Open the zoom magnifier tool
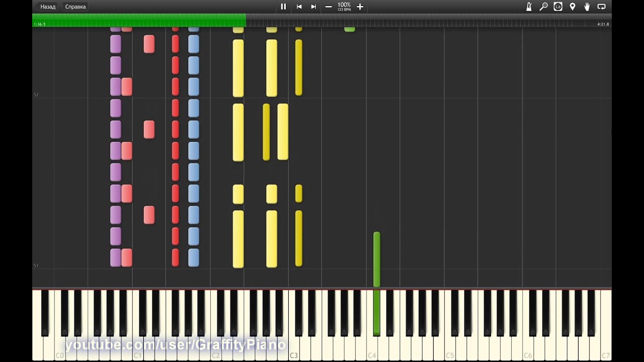 543,7
